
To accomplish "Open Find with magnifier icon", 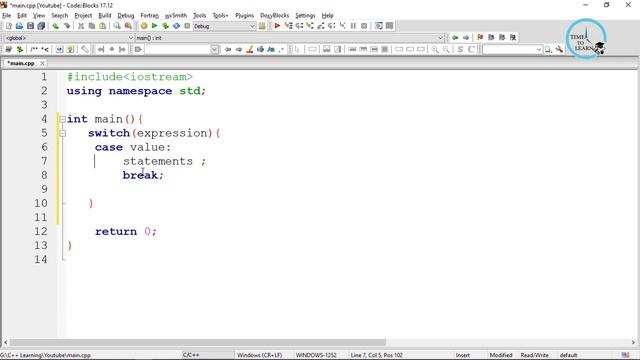I will [x=117, y=26].
